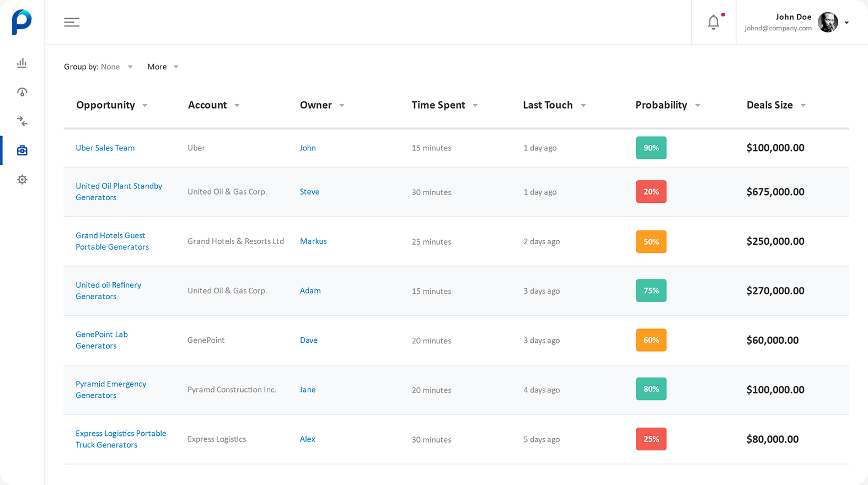Open Express Logistics Portable Truck Generators opportunity
Screen dimensions: 868x485
coord(121,439)
